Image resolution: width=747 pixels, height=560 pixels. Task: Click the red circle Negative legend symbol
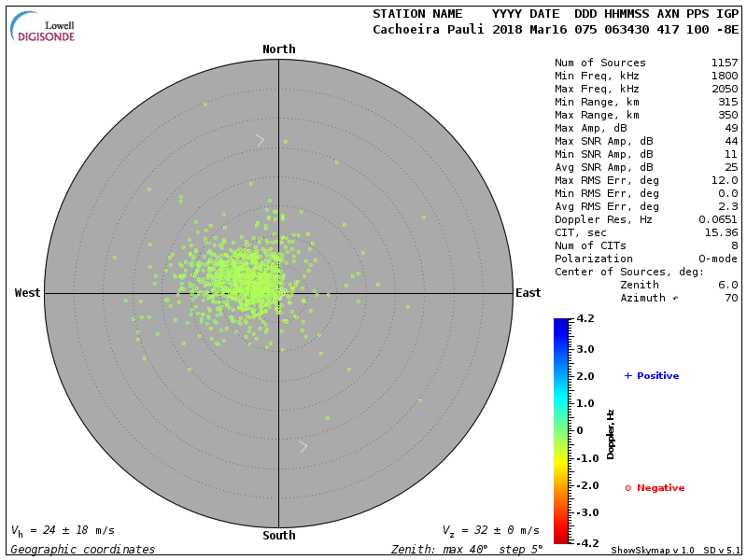click(x=628, y=488)
